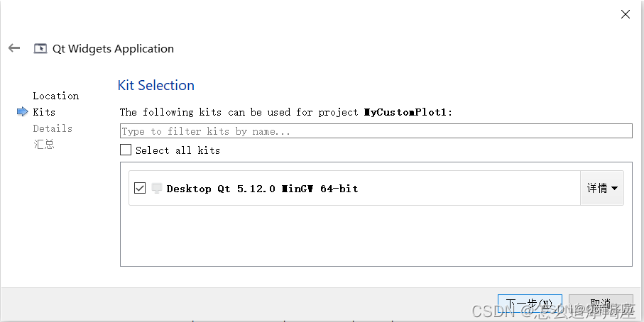
Task: Close the wizard with the X button
Action: point(626,14)
